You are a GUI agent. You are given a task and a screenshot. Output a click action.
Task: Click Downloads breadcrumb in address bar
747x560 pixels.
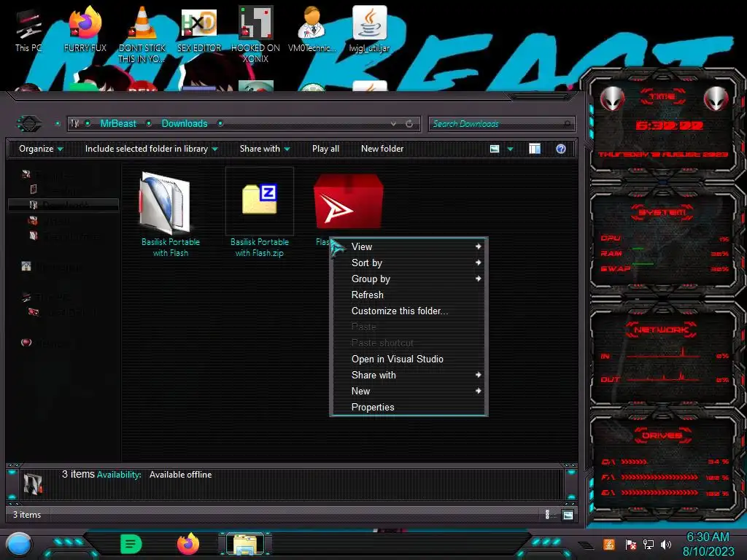click(x=185, y=124)
